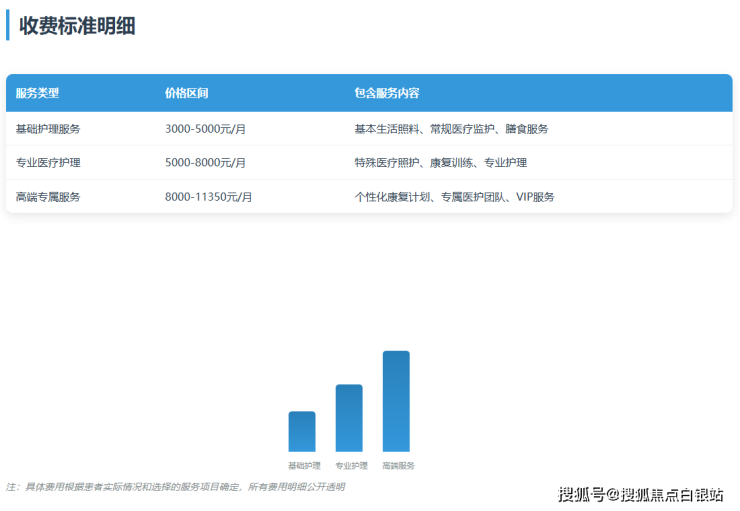740x511 pixels.
Task: Click the 8000-11350元/月 price cell
Action: (208, 197)
